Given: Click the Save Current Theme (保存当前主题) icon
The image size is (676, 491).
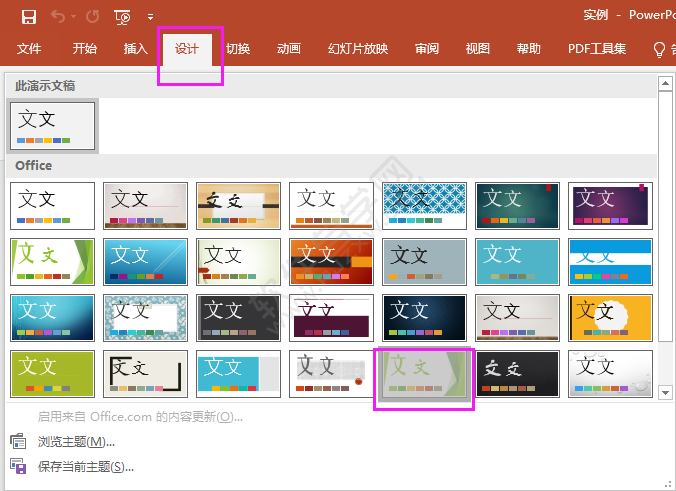Looking at the screenshot, I should 18,466.
